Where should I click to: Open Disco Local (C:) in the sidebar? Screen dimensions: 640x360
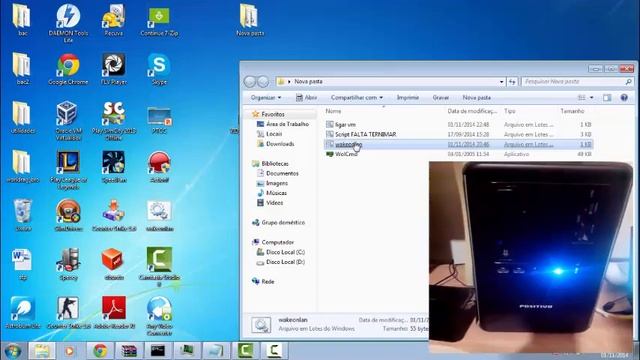[285, 252]
